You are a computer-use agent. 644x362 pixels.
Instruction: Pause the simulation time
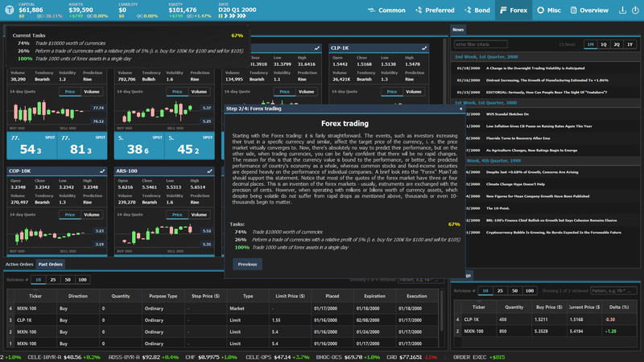221,16
